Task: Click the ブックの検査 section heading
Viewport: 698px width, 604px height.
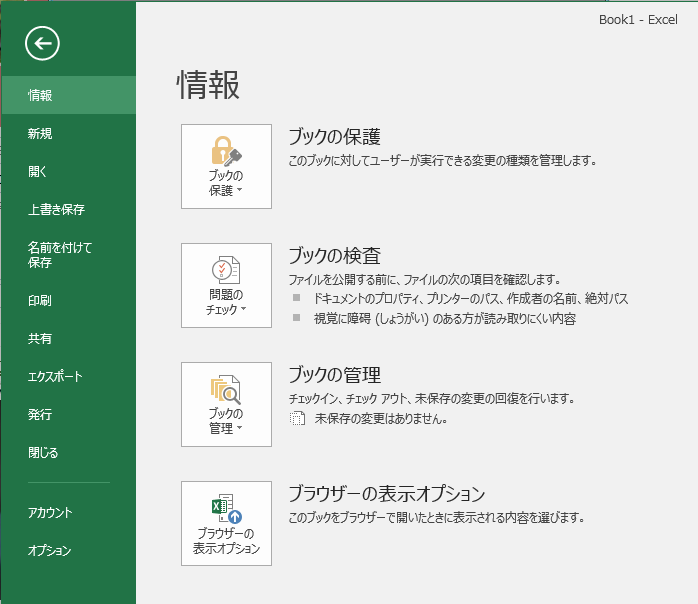Action: pyautogui.click(x=334, y=255)
